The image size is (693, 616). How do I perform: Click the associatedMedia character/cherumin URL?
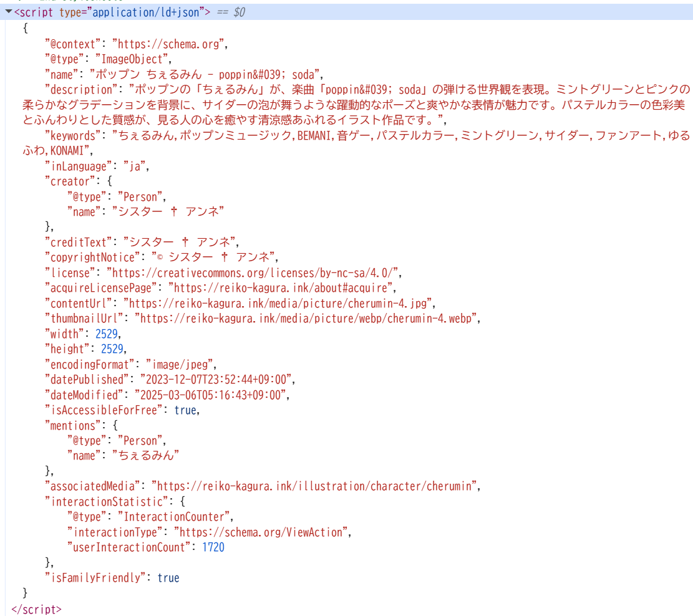(314, 486)
